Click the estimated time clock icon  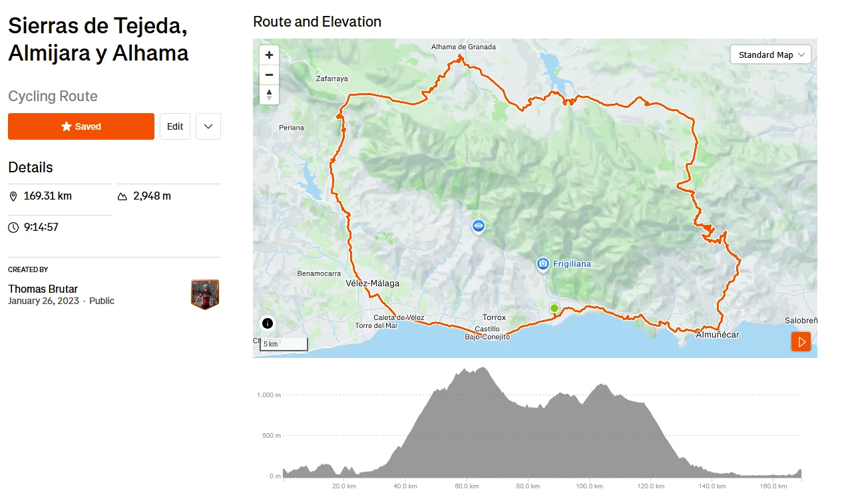(x=13, y=228)
